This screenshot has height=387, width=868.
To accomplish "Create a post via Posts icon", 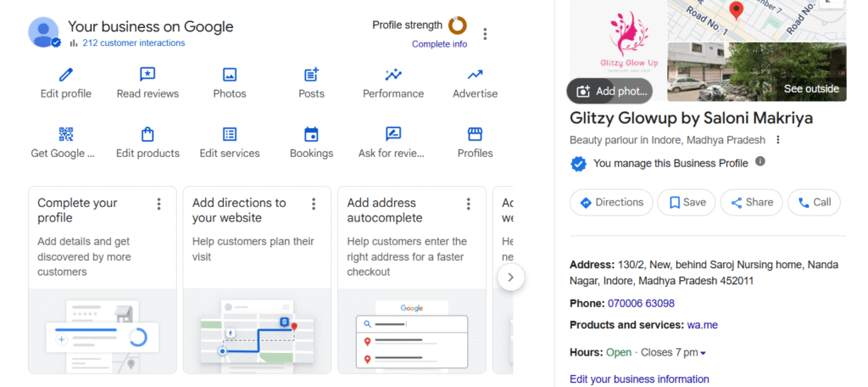I will [x=312, y=75].
